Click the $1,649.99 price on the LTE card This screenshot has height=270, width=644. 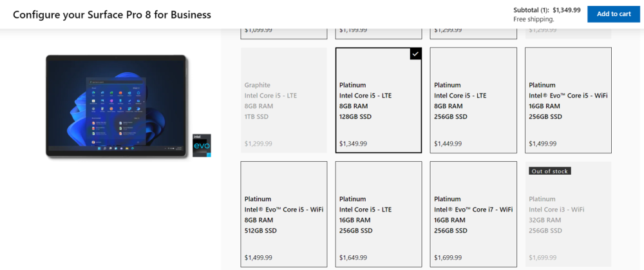tap(353, 258)
